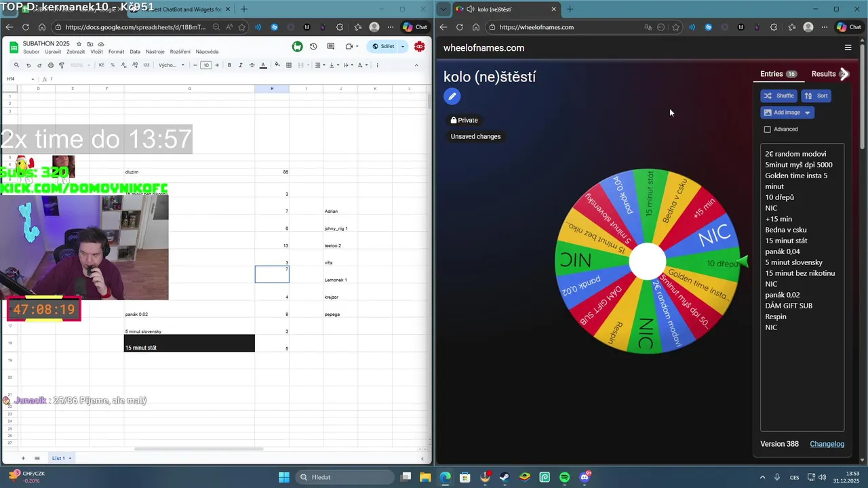
Task: Redo the last action in Sheets
Action: click(39, 65)
